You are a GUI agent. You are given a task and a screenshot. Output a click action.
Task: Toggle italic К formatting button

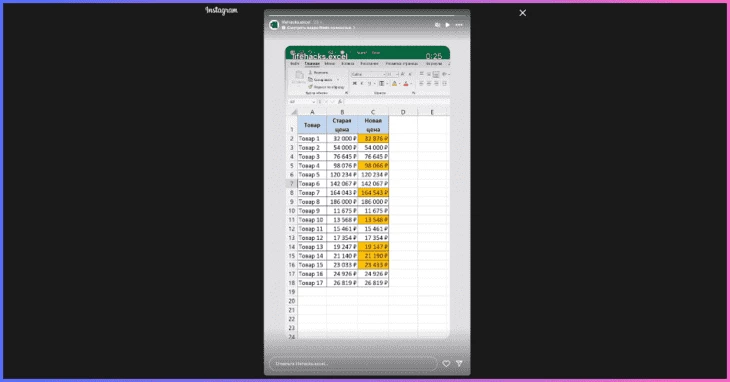coord(362,84)
